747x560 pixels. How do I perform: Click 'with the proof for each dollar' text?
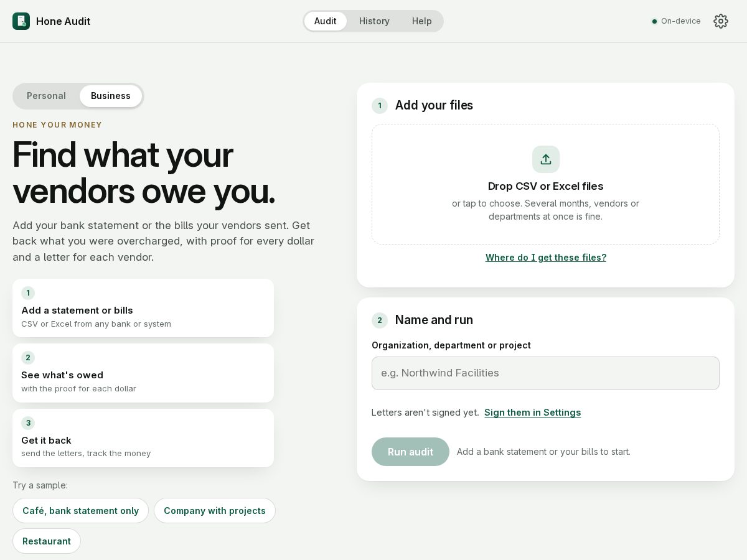pos(78,389)
